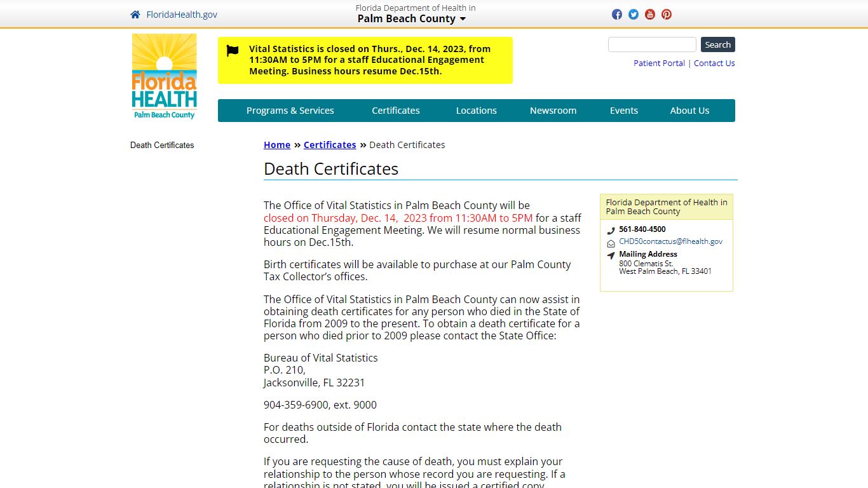Click the Palm Beach County header title

click(x=407, y=19)
